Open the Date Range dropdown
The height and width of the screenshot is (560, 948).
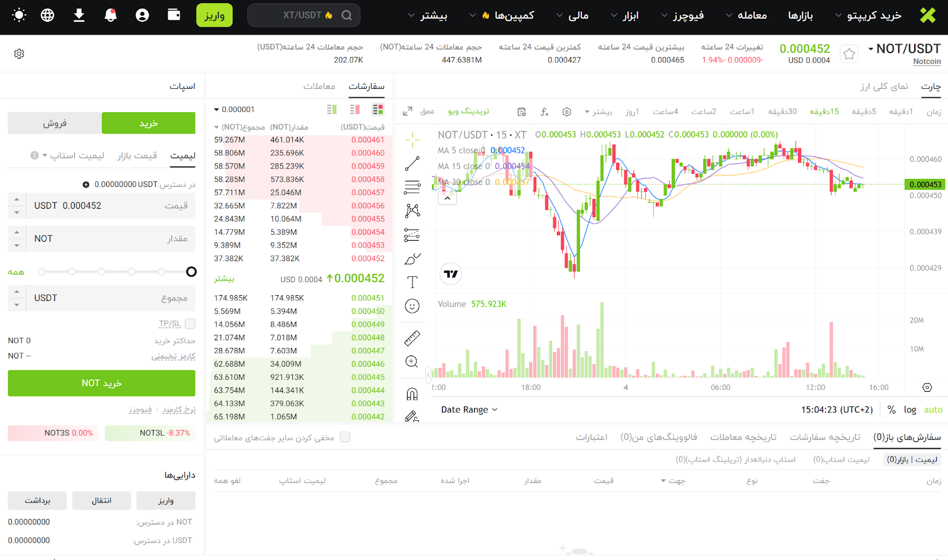point(469,409)
